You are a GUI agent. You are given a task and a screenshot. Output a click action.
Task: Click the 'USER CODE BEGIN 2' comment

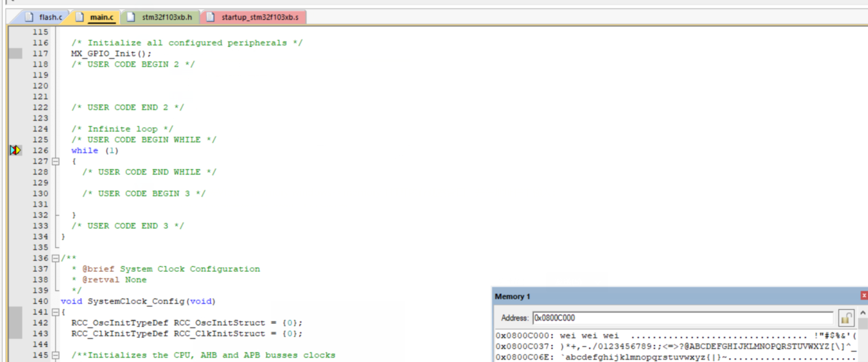click(133, 64)
